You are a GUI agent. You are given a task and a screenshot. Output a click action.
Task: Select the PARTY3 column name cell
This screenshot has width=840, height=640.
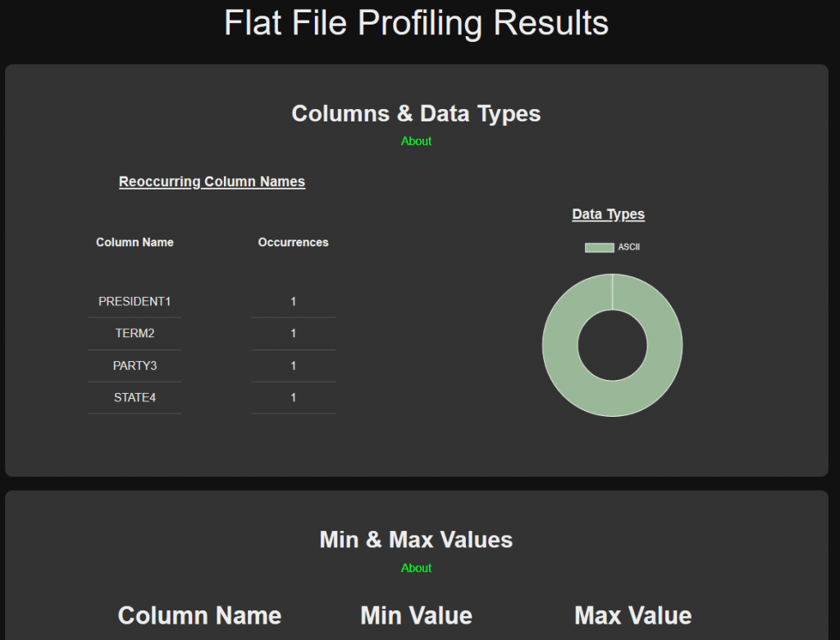[135, 365]
